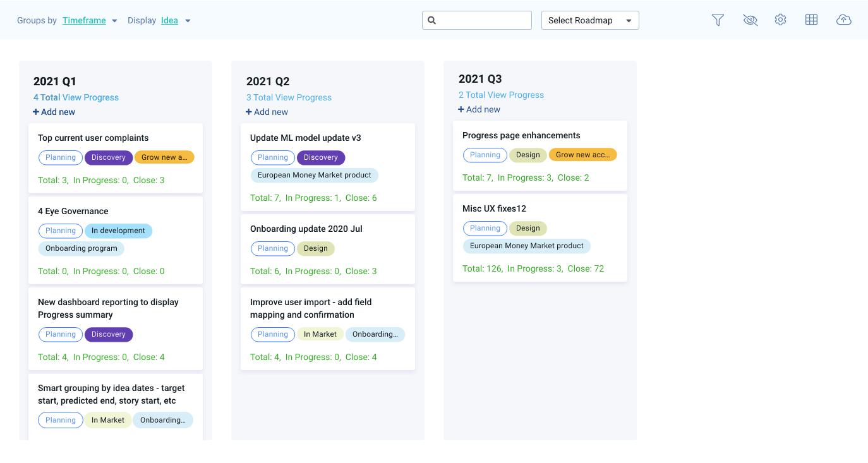Click the search magnifier icon
Image resolution: width=868 pixels, height=463 pixels.
click(432, 20)
